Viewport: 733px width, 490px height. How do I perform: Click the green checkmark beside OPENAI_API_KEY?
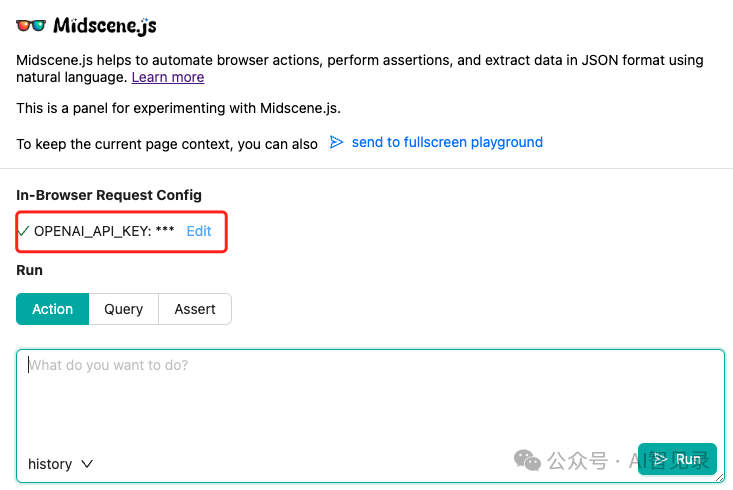pyautogui.click(x=23, y=231)
